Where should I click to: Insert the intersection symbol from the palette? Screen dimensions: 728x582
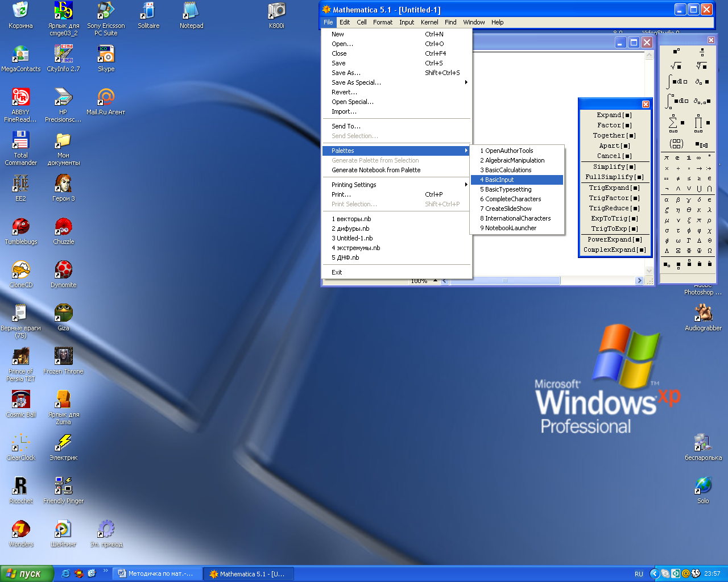click(709, 189)
